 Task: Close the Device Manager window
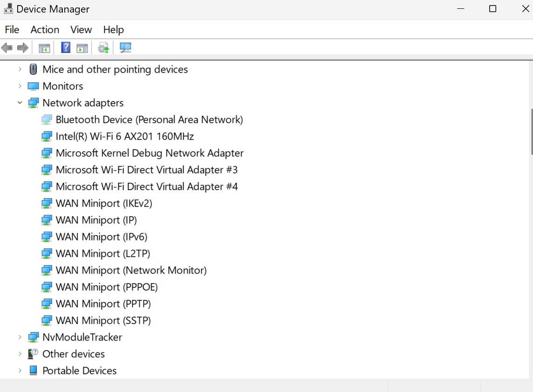(x=525, y=9)
